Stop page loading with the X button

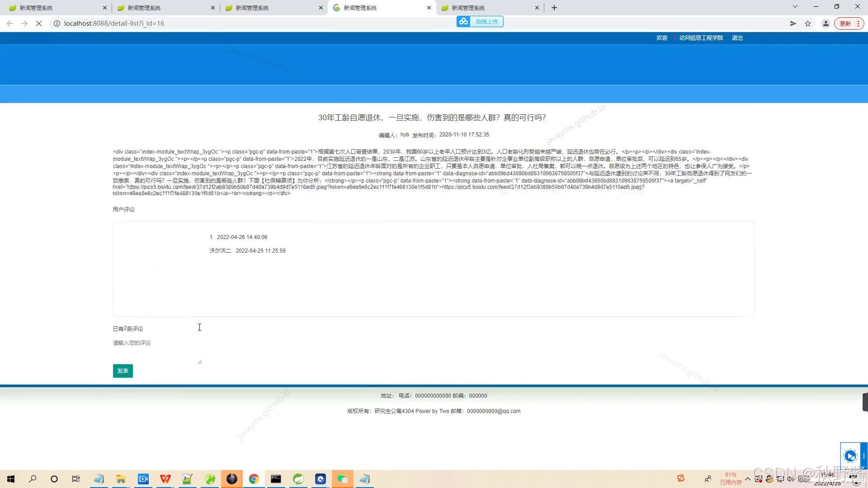click(39, 23)
